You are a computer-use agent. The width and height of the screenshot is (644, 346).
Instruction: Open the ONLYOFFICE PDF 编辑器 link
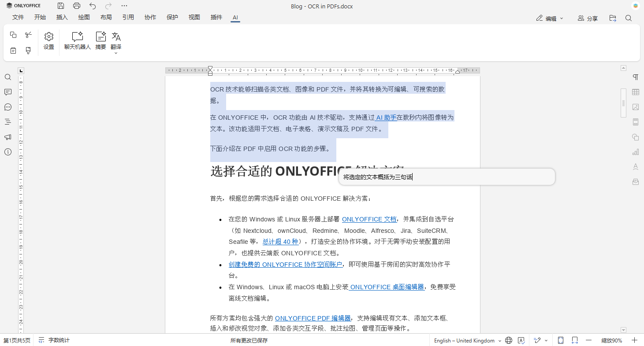click(313, 318)
